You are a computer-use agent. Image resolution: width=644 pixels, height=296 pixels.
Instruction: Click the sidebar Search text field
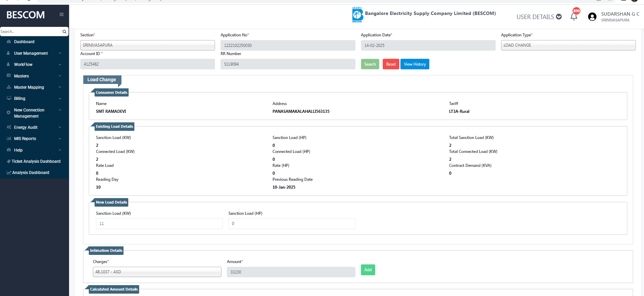coord(31,32)
